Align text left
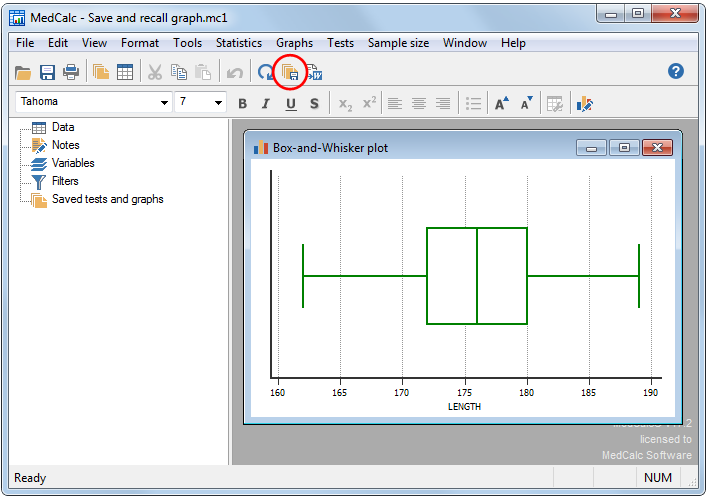 click(395, 104)
